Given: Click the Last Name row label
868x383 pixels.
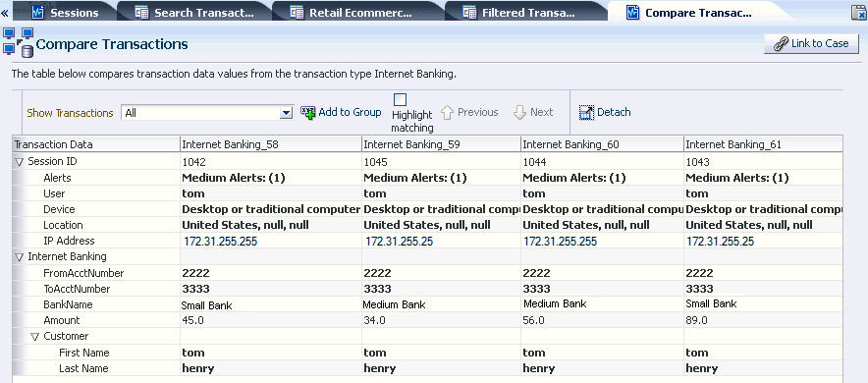Looking at the screenshot, I should click(x=83, y=368).
